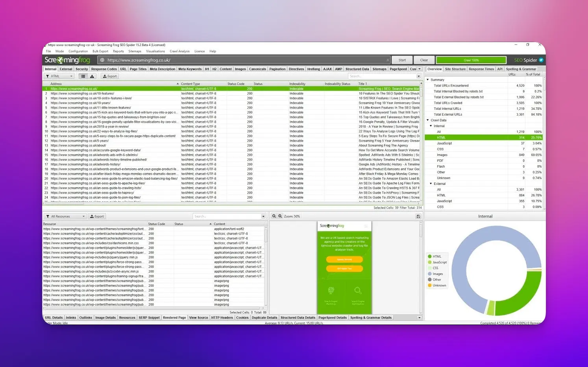Open the HTML filter dropdown
The width and height of the screenshot is (588, 367).
pos(59,76)
